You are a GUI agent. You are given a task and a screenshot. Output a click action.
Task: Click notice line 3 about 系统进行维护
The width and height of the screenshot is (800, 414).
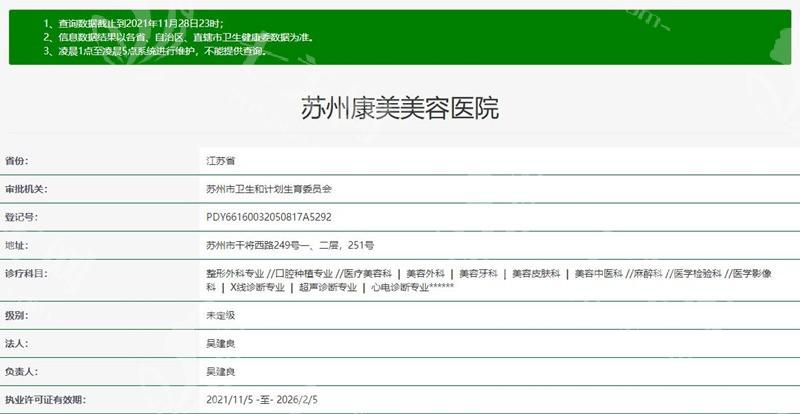156,51
